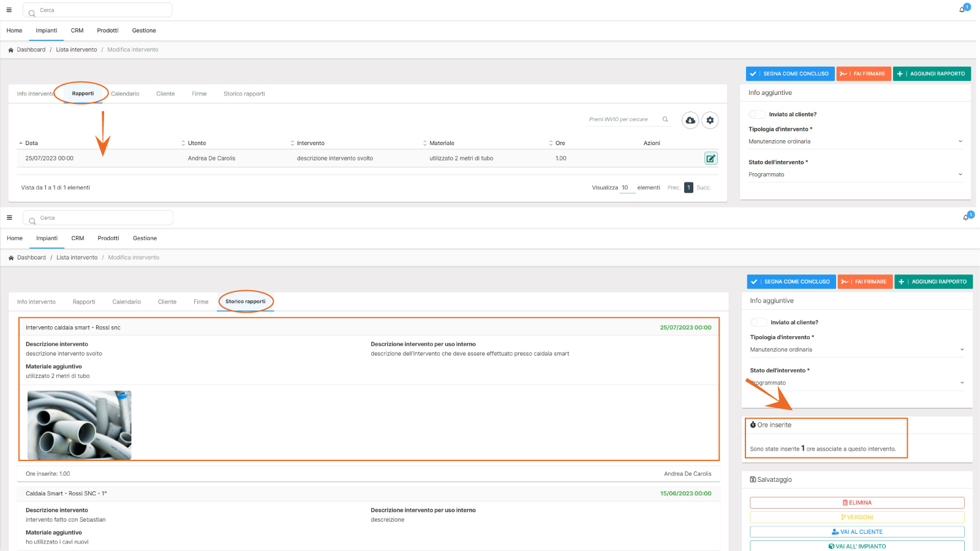Sort the table by the Utente column
Image resolution: width=980 pixels, height=551 pixels.
197,143
